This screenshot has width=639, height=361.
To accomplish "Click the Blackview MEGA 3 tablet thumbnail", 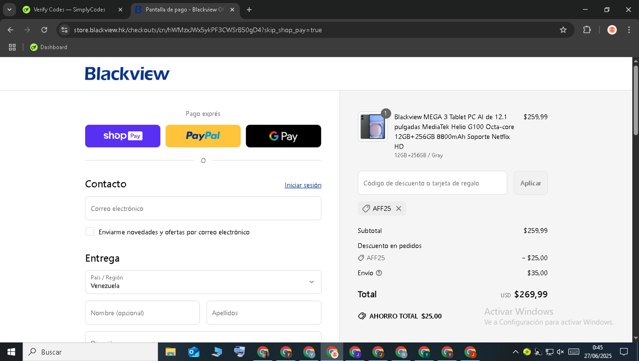I will point(372,127).
